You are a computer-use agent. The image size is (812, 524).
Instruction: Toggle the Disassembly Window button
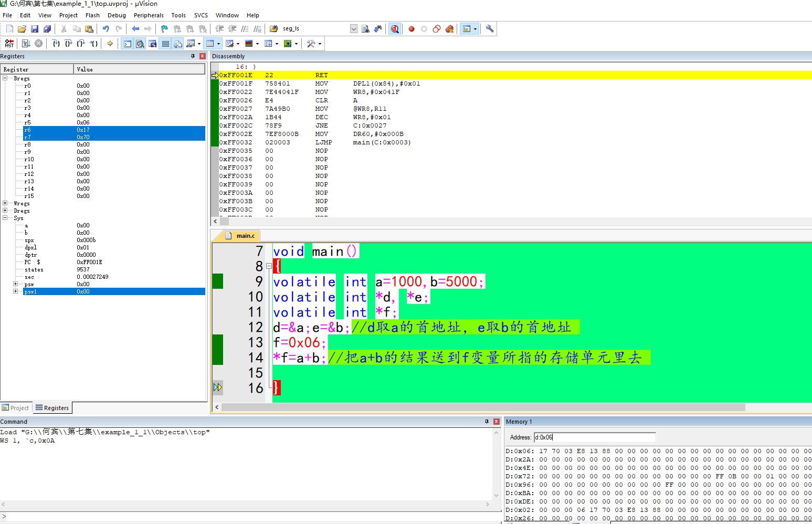tap(140, 44)
